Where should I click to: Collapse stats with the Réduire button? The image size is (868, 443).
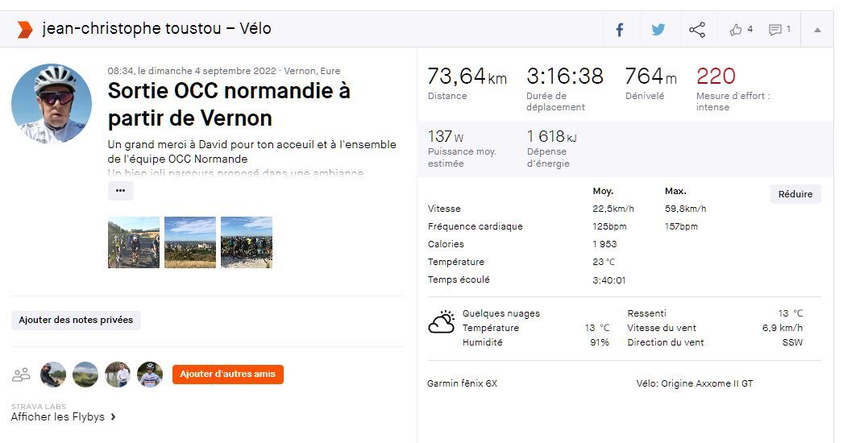(x=795, y=194)
